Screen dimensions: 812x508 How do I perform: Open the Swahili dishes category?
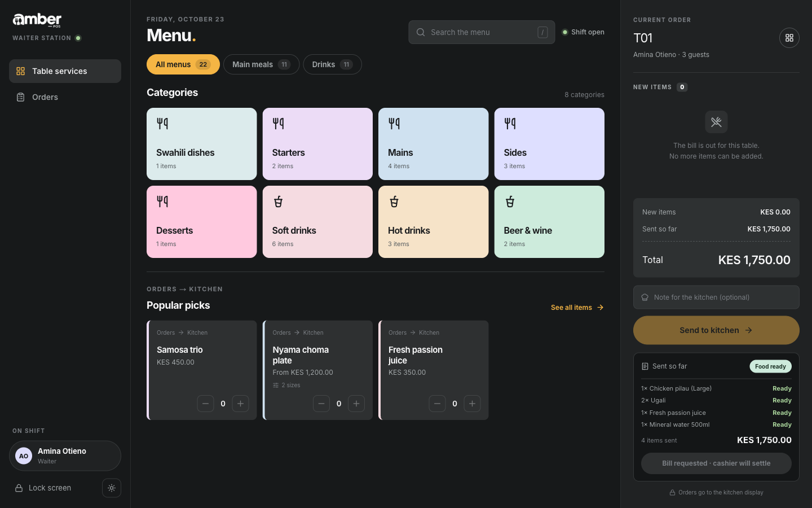202,144
